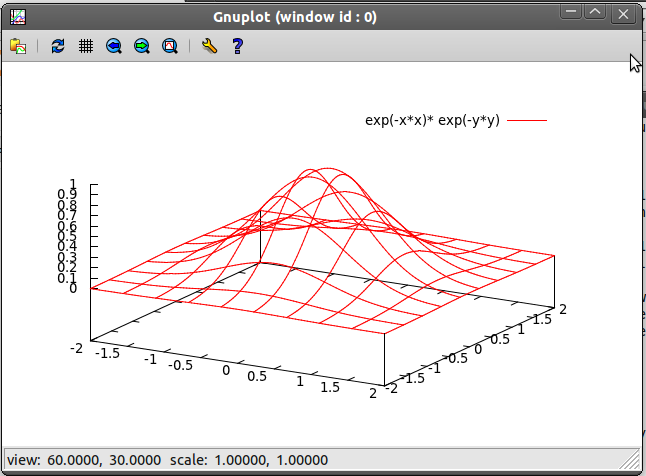Click the legend label exp(-x*x)* exp(-y*y)
This screenshot has width=646, height=476.
pyautogui.click(x=432, y=120)
